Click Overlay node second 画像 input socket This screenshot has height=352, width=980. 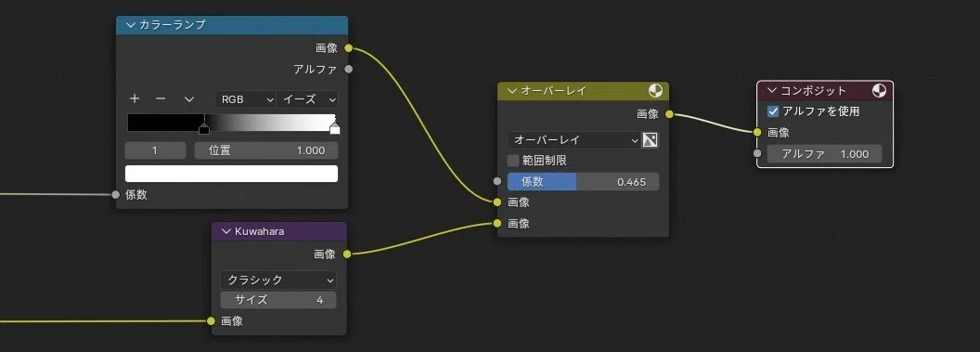(x=497, y=223)
